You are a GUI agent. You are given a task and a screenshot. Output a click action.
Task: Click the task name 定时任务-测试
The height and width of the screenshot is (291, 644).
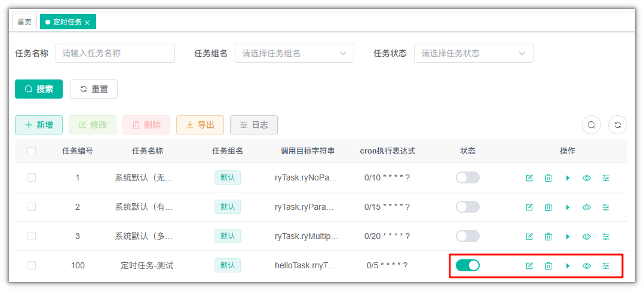[x=147, y=265]
